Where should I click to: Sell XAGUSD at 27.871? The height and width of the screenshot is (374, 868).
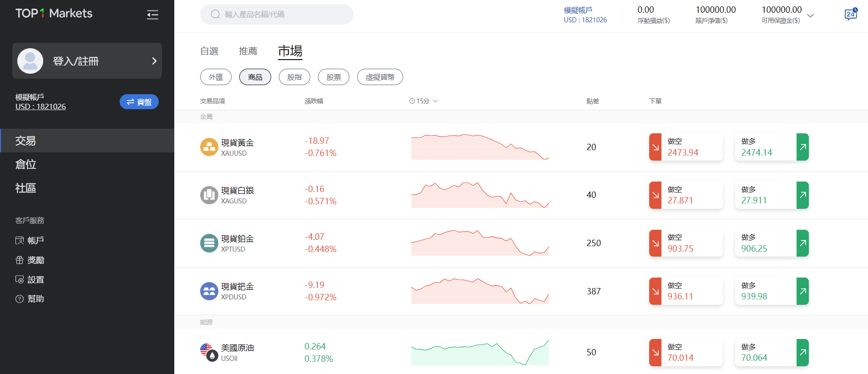(x=686, y=195)
